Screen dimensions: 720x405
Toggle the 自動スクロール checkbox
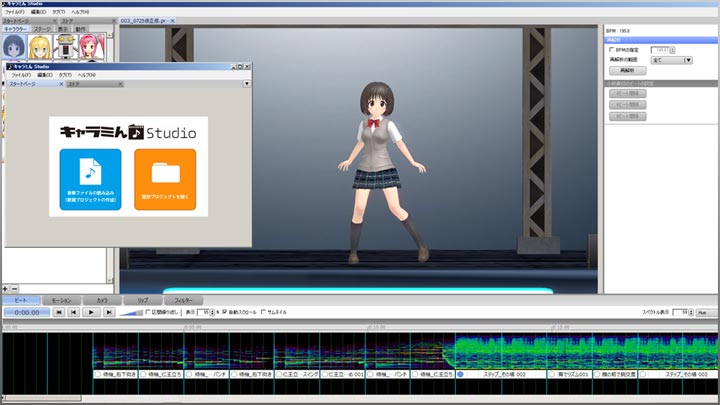pos(224,312)
